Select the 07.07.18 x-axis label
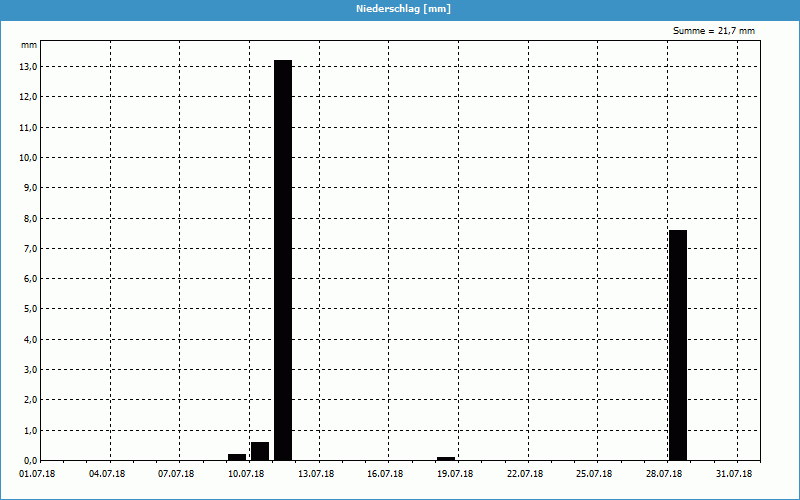The width and height of the screenshot is (800, 500). [177, 474]
